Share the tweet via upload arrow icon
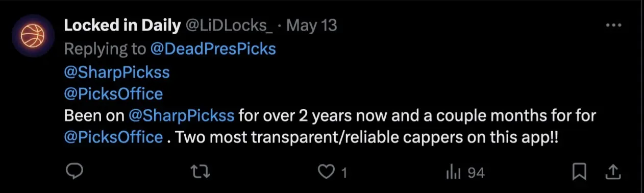This screenshot has height=193, width=644. 614,173
